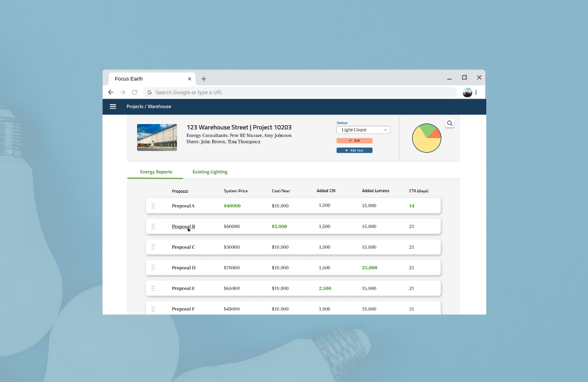Open the Proposal D link
The height and width of the screenshot is (382, 588).
(183, 267)
